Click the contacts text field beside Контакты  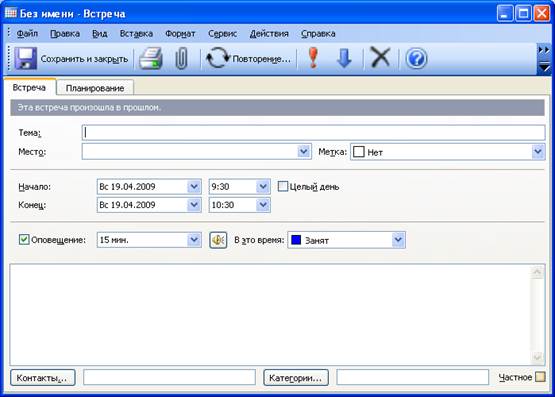point(169,377)
